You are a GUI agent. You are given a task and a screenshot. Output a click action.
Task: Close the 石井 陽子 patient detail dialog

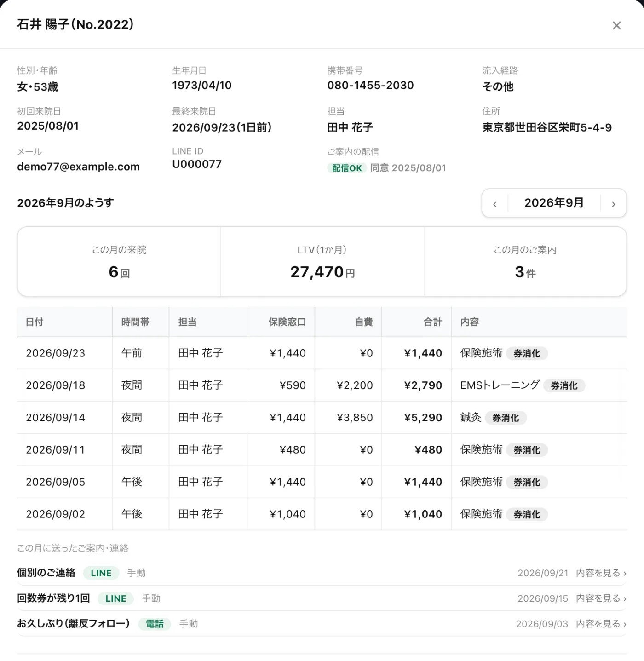[616, 25]
